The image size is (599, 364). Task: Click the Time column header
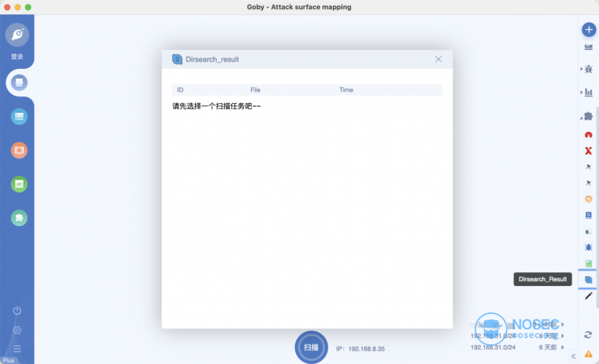[346, 89]
